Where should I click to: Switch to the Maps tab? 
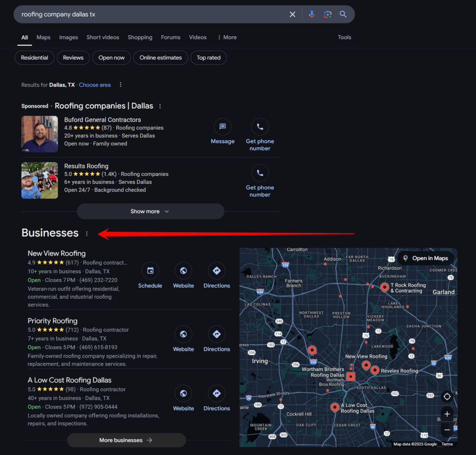point(43,37)
